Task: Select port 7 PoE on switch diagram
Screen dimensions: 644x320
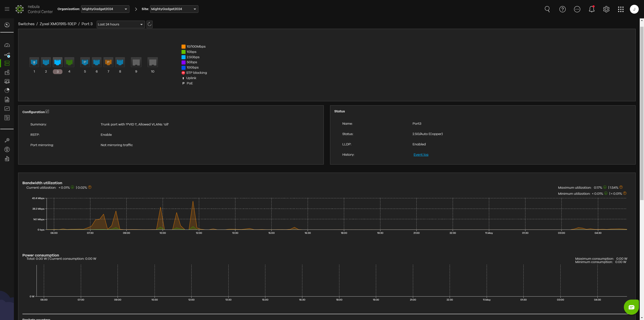Action: pyautogui.click(x=108, y=62)
